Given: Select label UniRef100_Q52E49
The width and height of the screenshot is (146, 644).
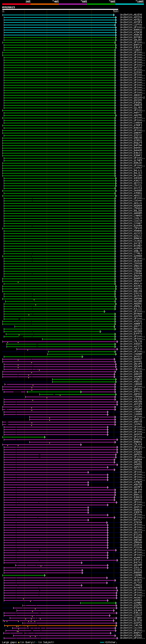Looking at the screenshot, I should coord(131,261).
